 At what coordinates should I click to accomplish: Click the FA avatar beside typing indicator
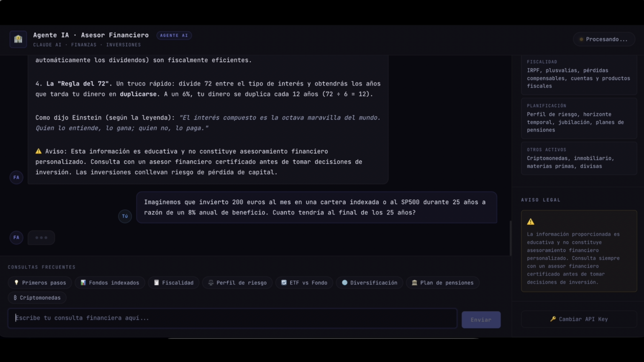click(x=16, y=237)
